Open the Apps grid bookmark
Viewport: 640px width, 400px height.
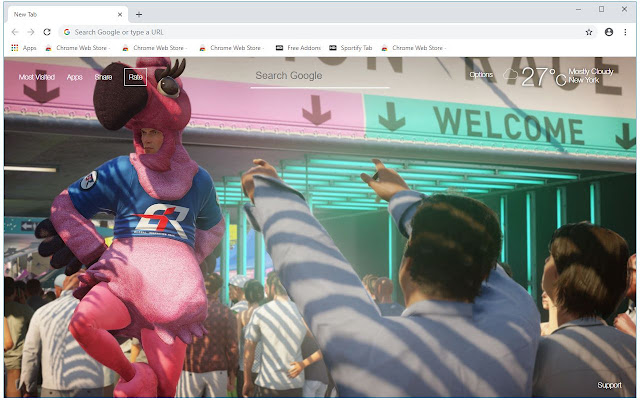tap(24, 48)
